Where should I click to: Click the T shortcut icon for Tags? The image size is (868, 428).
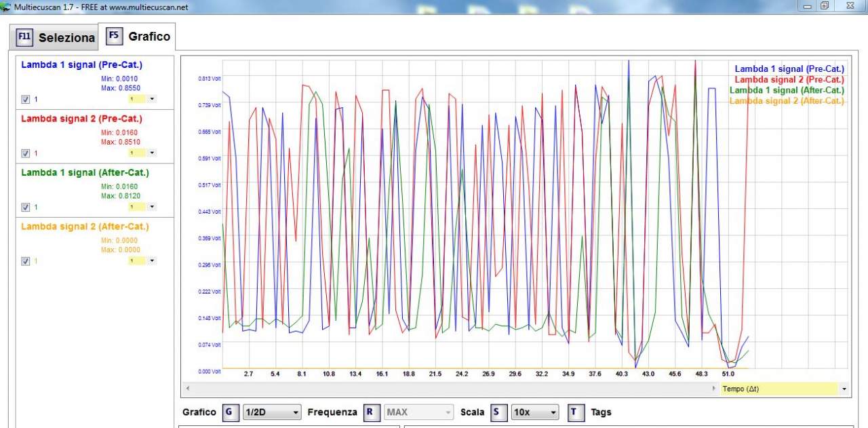(x=576, y=412)
